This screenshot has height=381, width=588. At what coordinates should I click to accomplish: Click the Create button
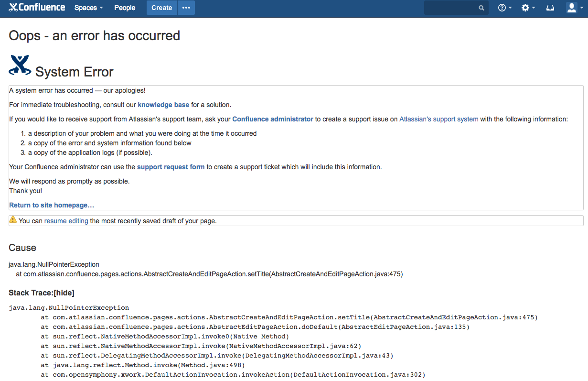click(161, 8)
